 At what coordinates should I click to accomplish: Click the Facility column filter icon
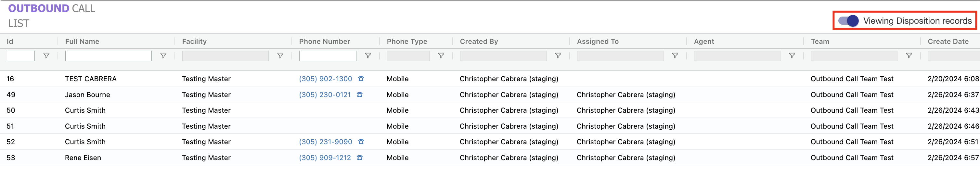[280, 56]
